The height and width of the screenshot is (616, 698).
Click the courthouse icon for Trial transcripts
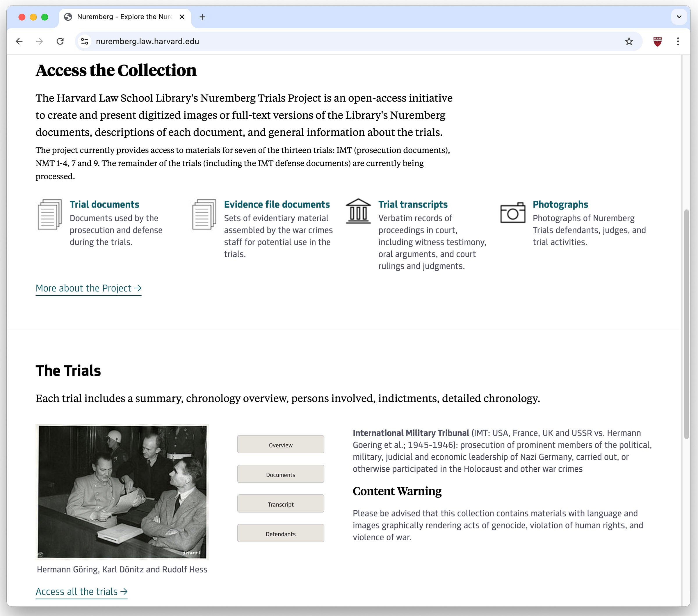coord(358,212)
